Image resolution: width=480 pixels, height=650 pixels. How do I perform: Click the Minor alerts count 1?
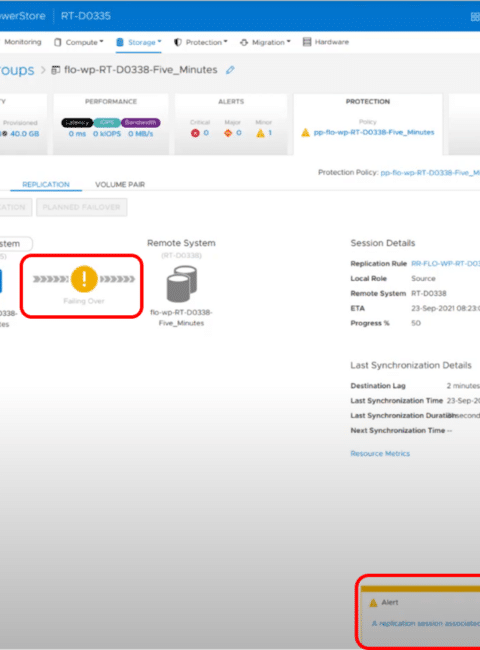coord(270,133)
